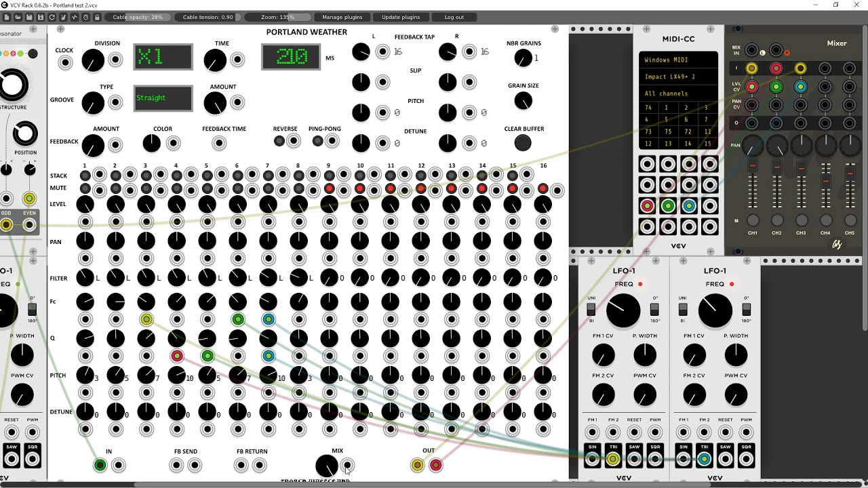Open the engine sample rate icon menu

(75, 17)
